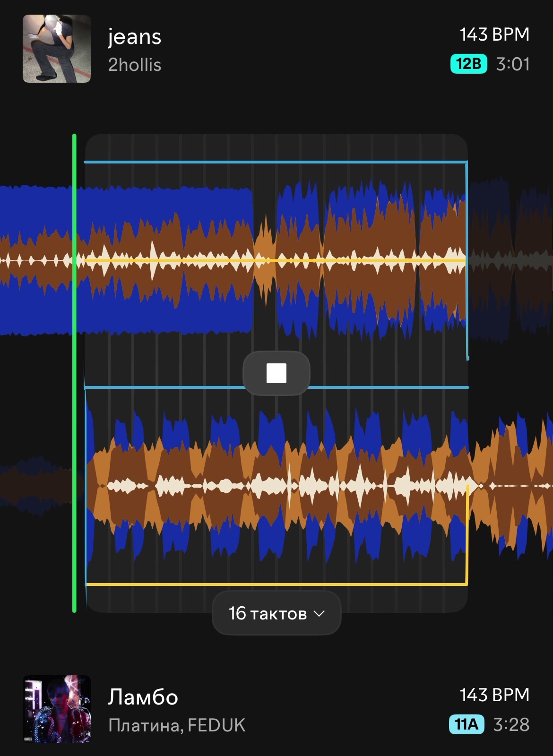The height and width of the screenshot is (756, 553).
Task: Tap the chevron beside 16 тактов
Action: coord(320,613)
